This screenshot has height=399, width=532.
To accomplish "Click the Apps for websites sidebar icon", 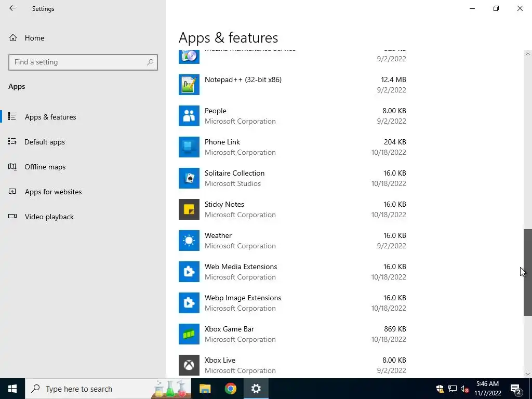I will [12, 191].
